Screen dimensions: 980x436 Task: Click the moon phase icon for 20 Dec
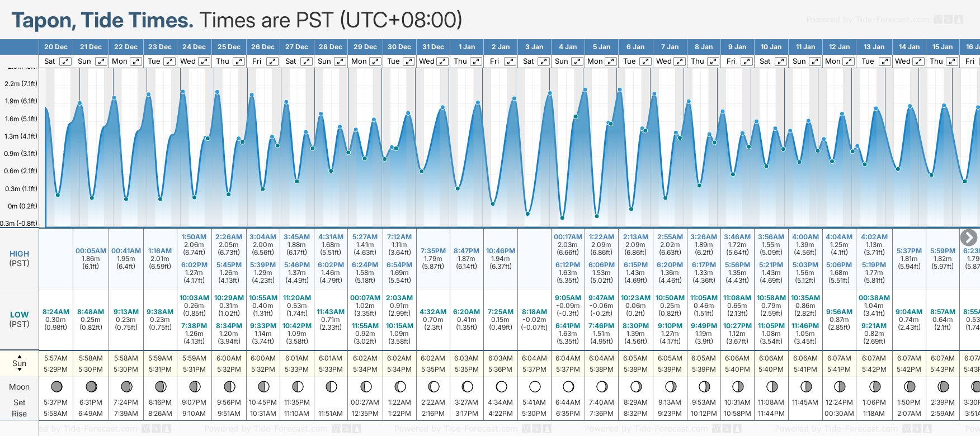[56, 386]
